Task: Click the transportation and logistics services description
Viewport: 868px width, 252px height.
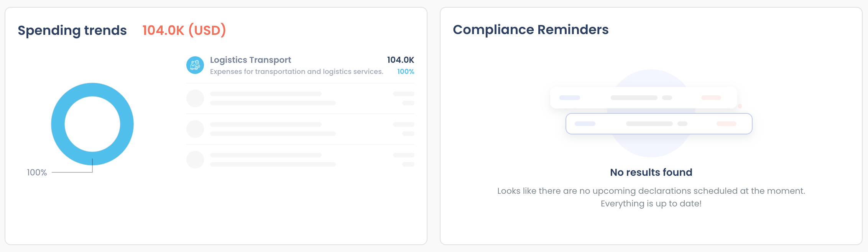Action: pos(296,72)
